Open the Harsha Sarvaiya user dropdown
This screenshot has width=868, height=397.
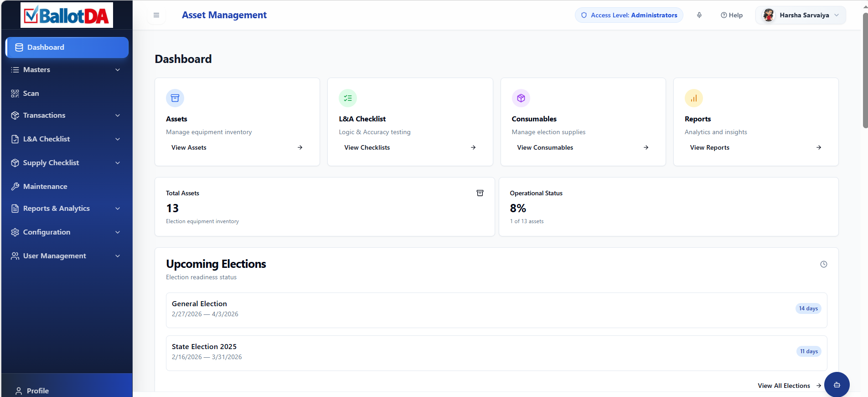click(801, 15)
